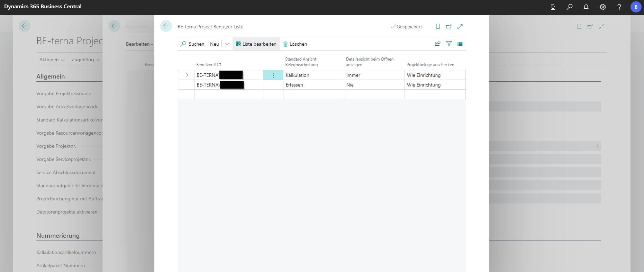Image resolution: width=644 pixels, height=272 pixels.
Task: Change list layout view icon
Action: coord(460,44)
